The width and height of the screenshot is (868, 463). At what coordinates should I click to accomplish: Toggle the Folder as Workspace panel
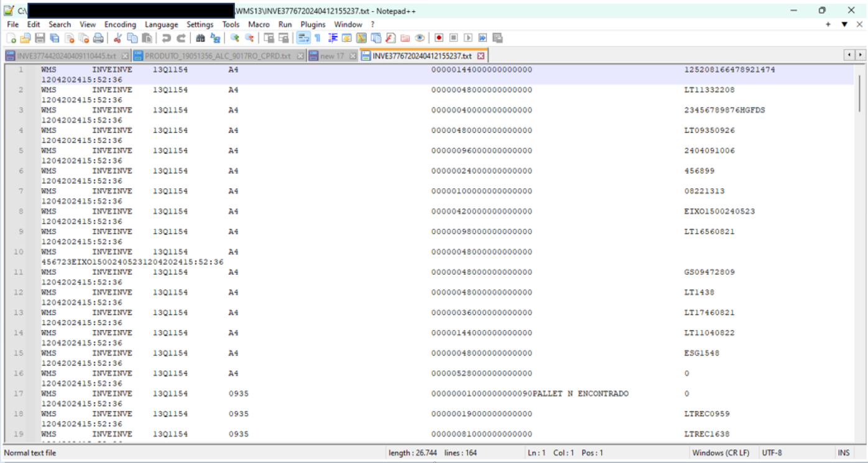pyautogui.click(x=405, y=38)
